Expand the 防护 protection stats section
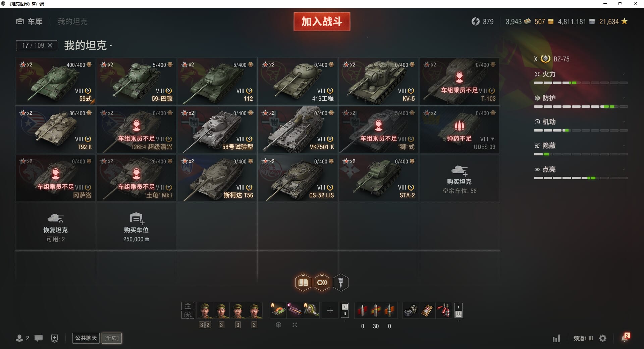Image resolution: width=644 pixels, height=349 pixels. point(581,98)
